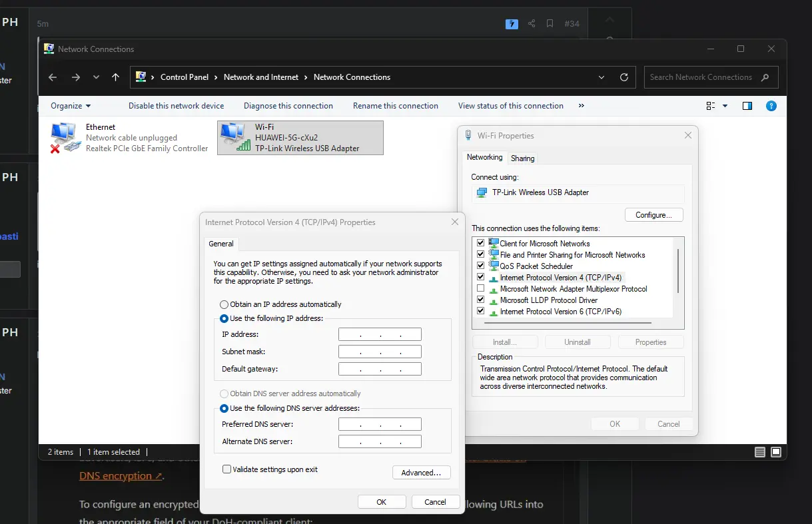
Task: Open the Organize menu
Action: coord(71,106)
